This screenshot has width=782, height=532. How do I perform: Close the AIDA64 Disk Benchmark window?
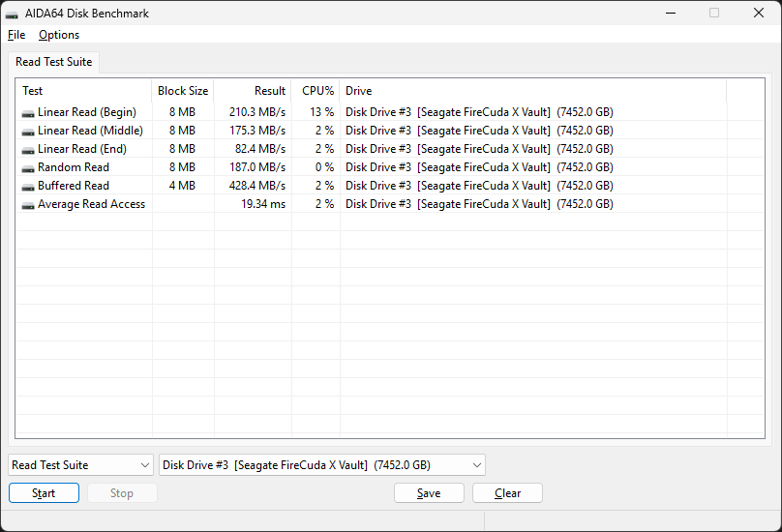[x=759, y=14]
